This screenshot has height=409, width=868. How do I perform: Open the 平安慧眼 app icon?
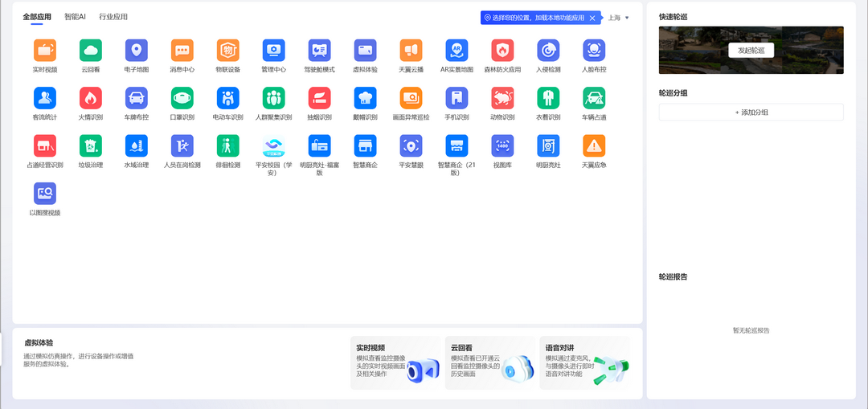point(411,145)
